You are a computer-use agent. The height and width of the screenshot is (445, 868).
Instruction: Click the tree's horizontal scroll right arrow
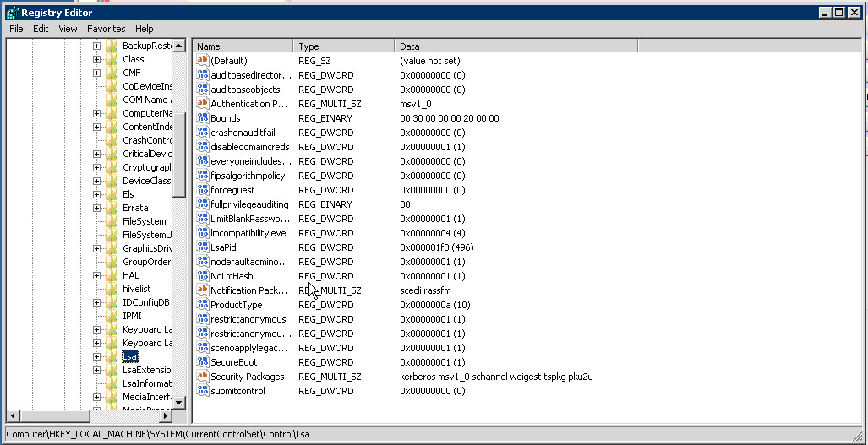point(166,415)
